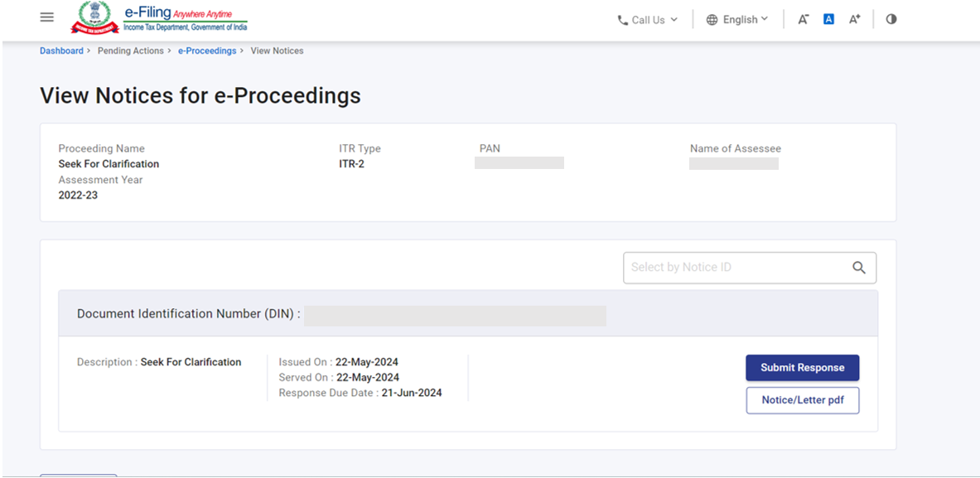Open the hamburger navigation menu

click(47, 17)
